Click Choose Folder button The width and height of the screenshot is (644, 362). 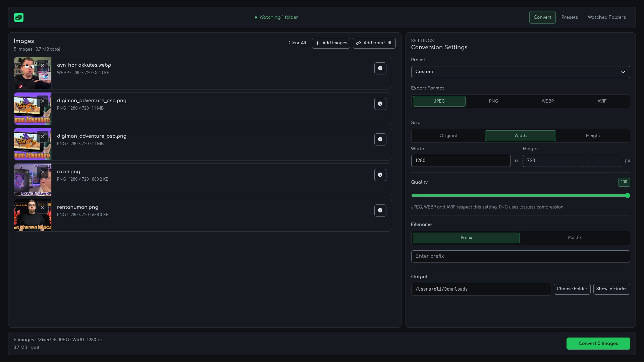[x=572, y=289]
